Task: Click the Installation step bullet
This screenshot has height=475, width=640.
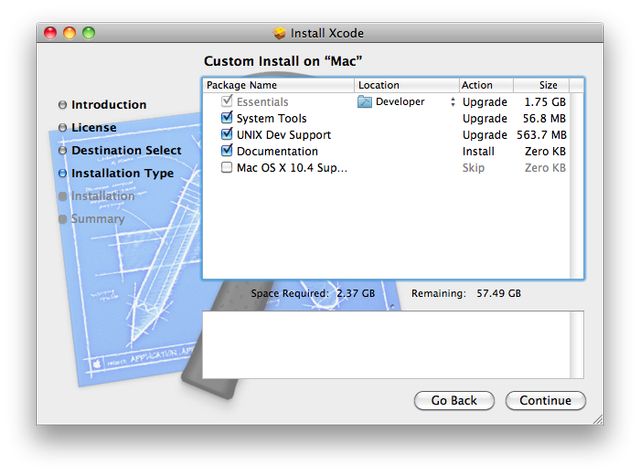Action: coord(62,196)
